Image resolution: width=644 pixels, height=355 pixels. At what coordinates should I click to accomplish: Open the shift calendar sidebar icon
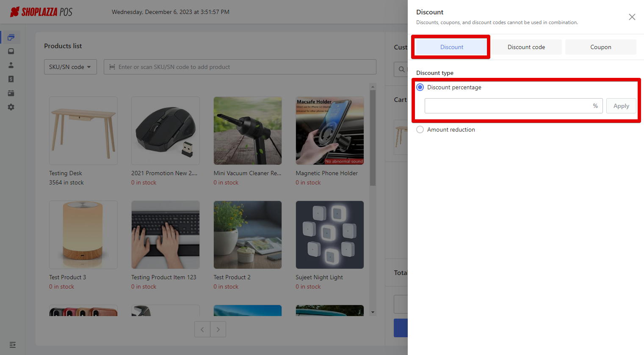(11, 93)
